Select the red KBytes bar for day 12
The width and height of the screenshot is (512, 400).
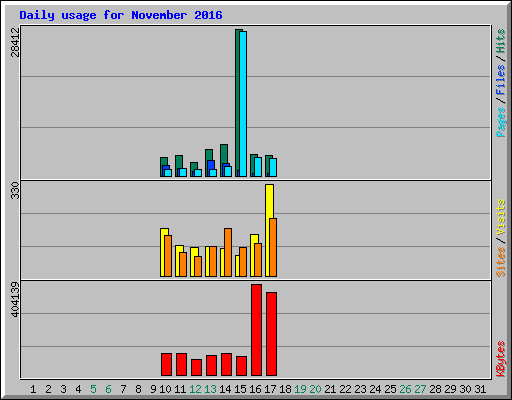[196, 367]
